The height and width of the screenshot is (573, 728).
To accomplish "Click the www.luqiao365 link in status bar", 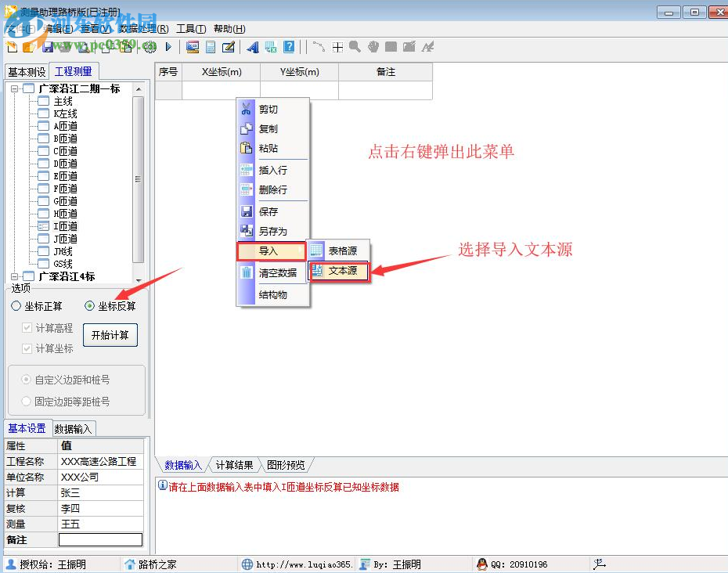I will [298, 564].
